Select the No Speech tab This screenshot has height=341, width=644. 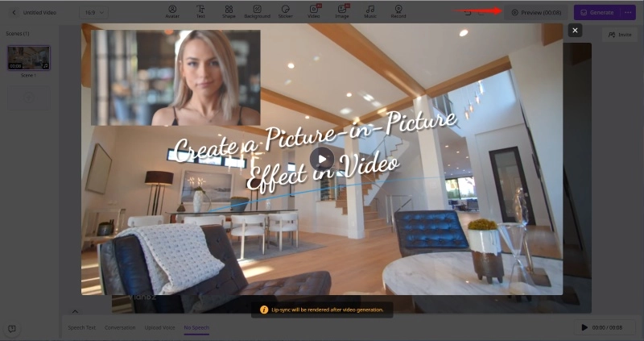click(196, 327)
